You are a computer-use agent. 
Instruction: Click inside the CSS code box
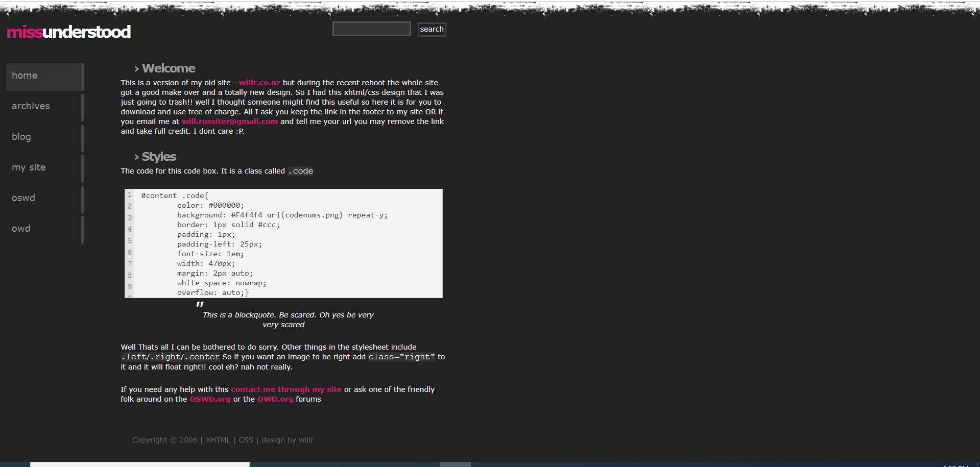[x=306, y=244]
